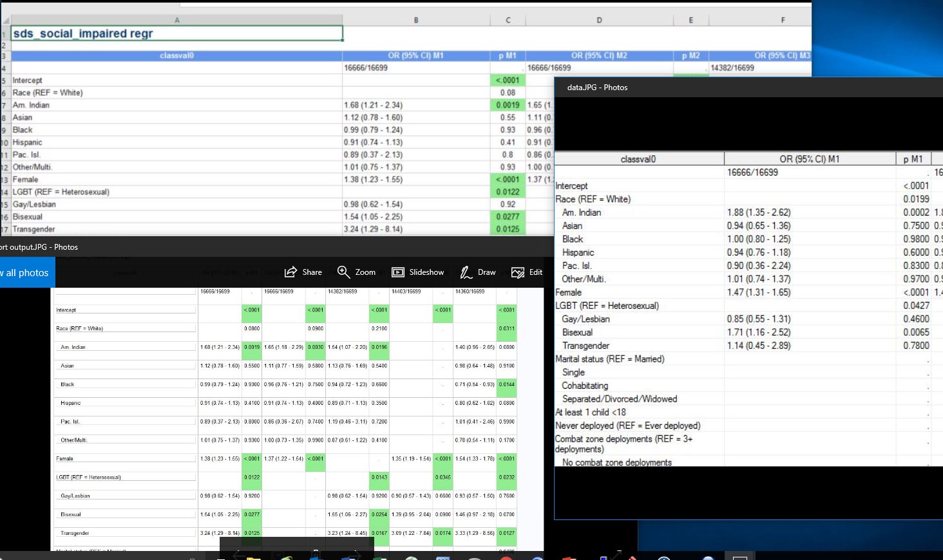Image resolution: width=943 pixels, height=560 pixels.
Task: Click the classval0 header cell in Excel
Action: (x=176, y=55)
